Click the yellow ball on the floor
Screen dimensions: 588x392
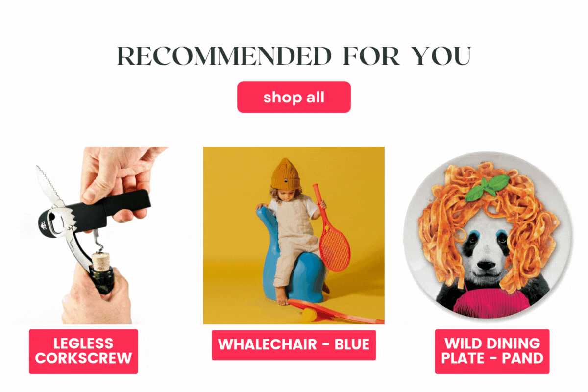pyautogui.click(x=308, y=315)
